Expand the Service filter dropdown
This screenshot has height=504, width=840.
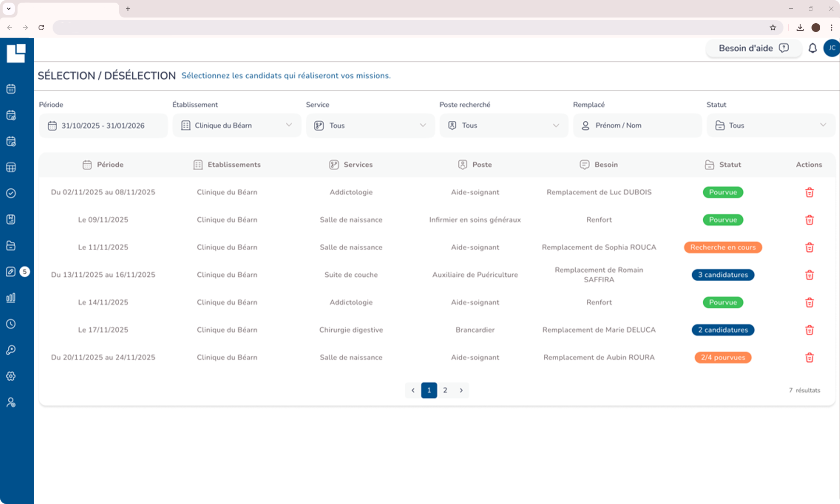click(x=370, y=126)
